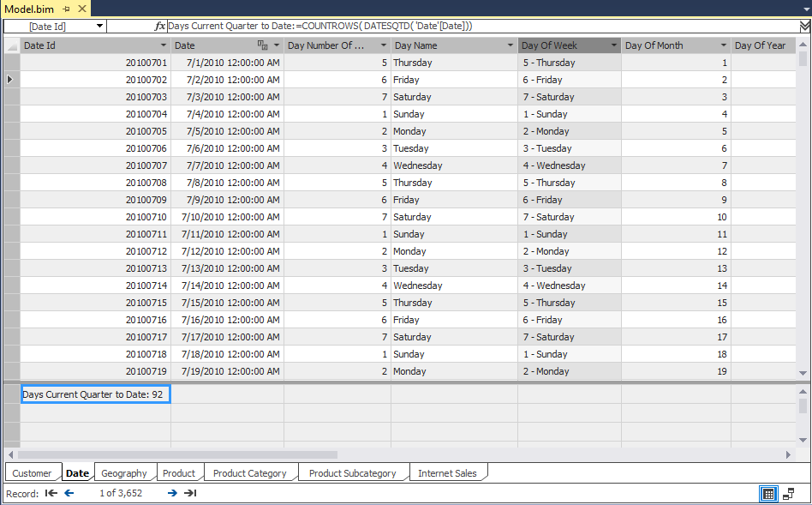Viewport: 812px width, 505px height.
Task: Pin the Model.bim document tab
Action: 67,9
